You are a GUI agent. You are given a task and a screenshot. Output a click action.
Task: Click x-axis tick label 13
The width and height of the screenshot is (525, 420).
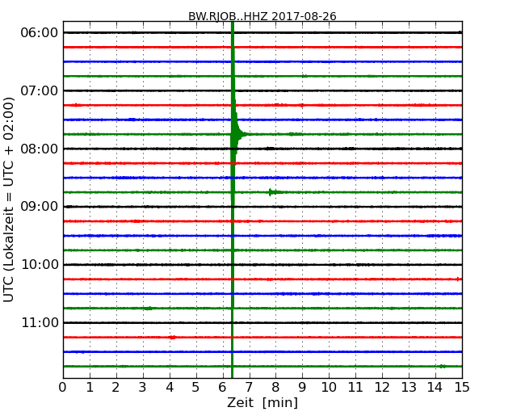click(x=409, y=388)
